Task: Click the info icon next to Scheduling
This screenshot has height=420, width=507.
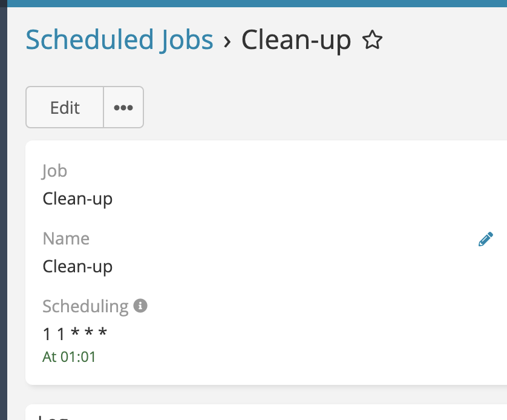Action: point(140,306)
